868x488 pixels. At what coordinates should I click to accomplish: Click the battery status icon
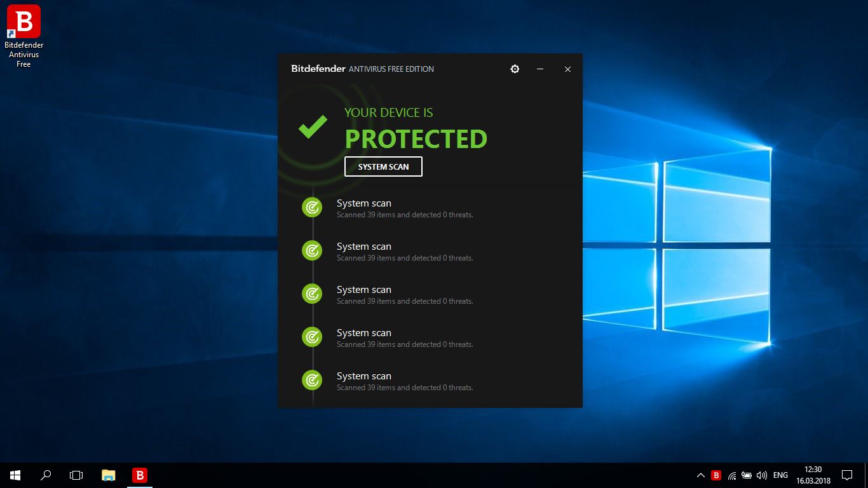746,475
